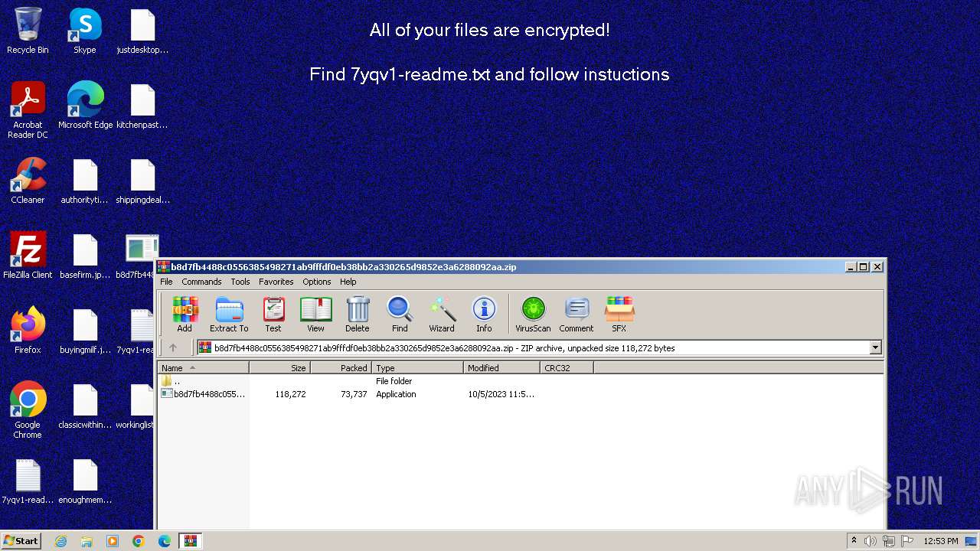Expand the archive path dropdown arrow

pyautogui.click(x=876, y=348)
